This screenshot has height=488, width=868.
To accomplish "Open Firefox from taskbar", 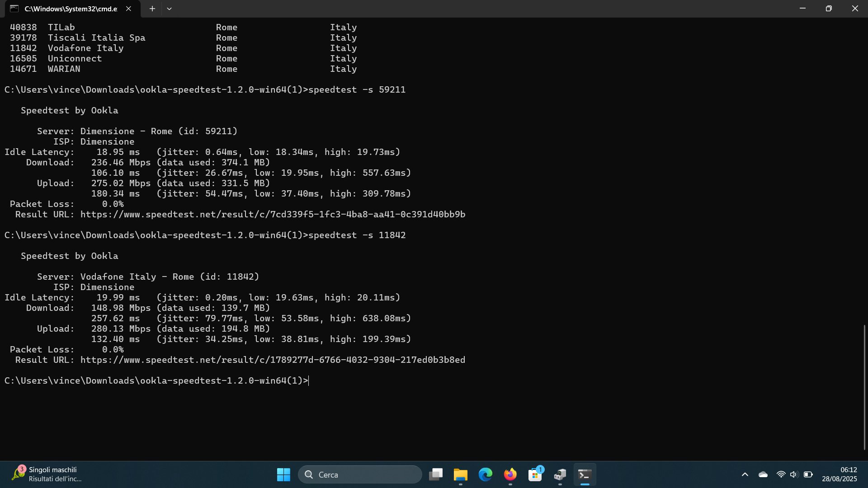I will pyautogui.click(x=510, y=474).
